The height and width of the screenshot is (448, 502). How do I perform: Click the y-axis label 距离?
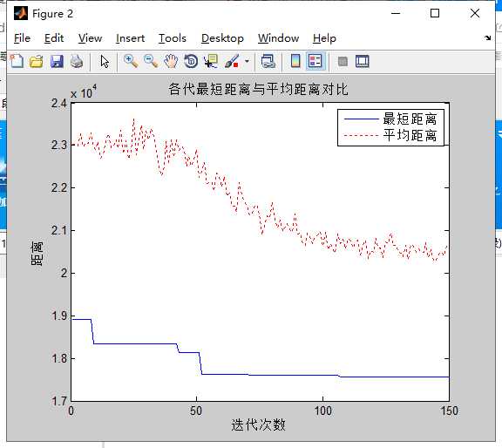tap(37, 254)
